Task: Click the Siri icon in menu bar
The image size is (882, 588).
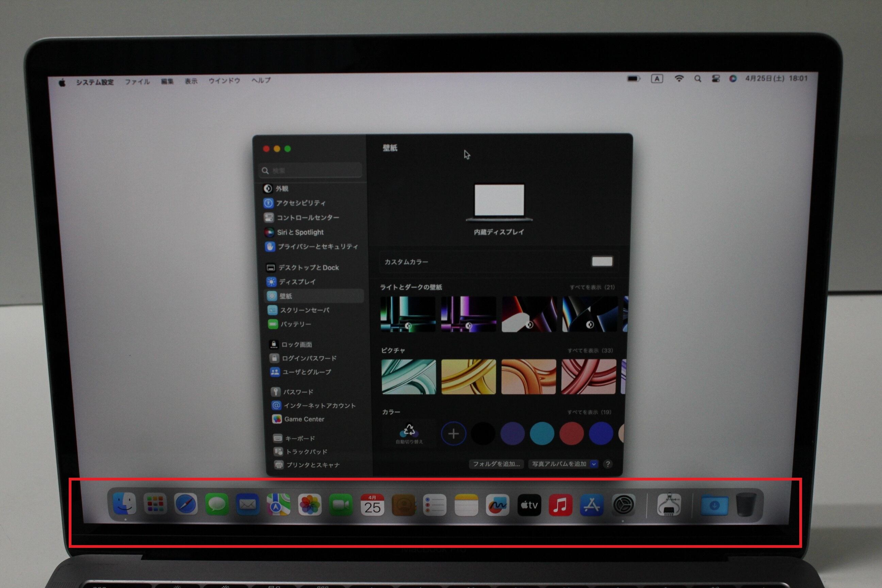Action: 733,79
